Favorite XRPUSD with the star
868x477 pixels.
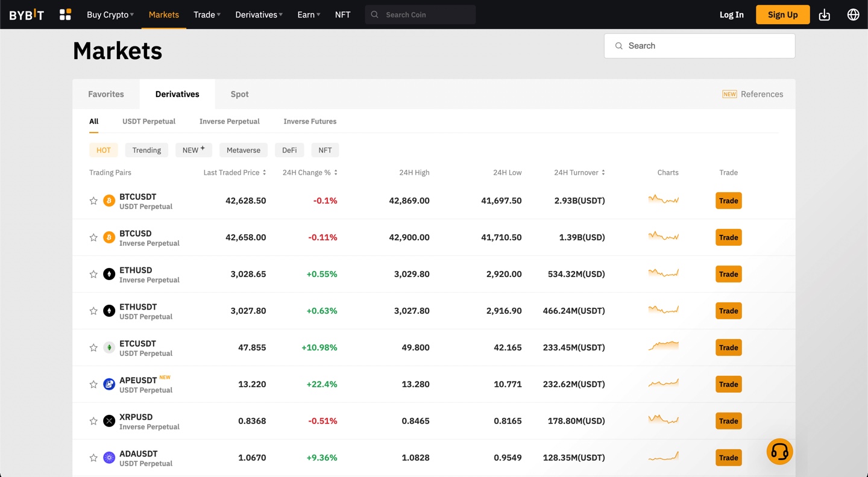pyautogui.click(x=93, y=421)
